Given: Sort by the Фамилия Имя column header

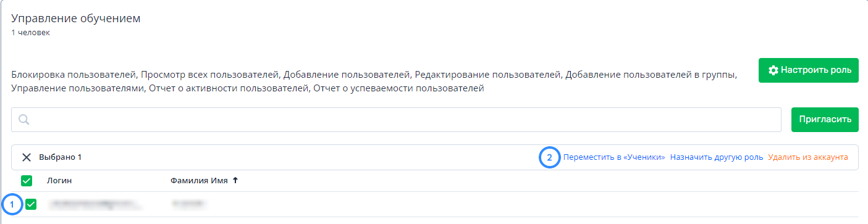Looking at the screenshot, I should [199, 181].
